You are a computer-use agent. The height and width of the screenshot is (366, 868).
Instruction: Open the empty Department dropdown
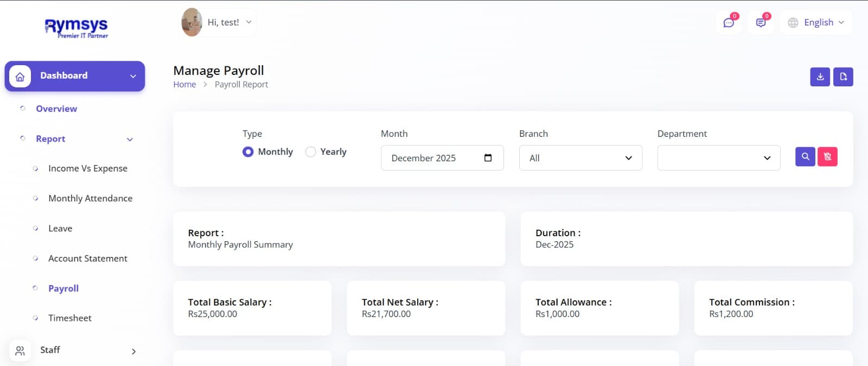coord(718,158)
